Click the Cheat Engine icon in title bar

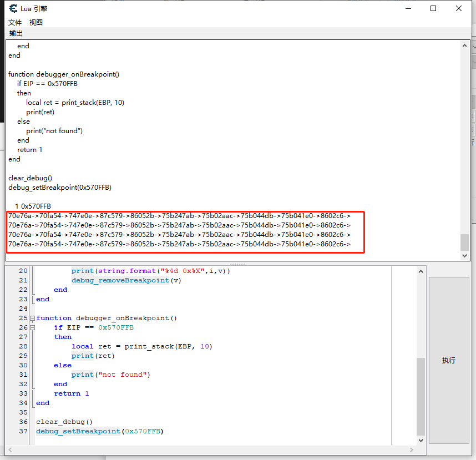click(13, 8)
